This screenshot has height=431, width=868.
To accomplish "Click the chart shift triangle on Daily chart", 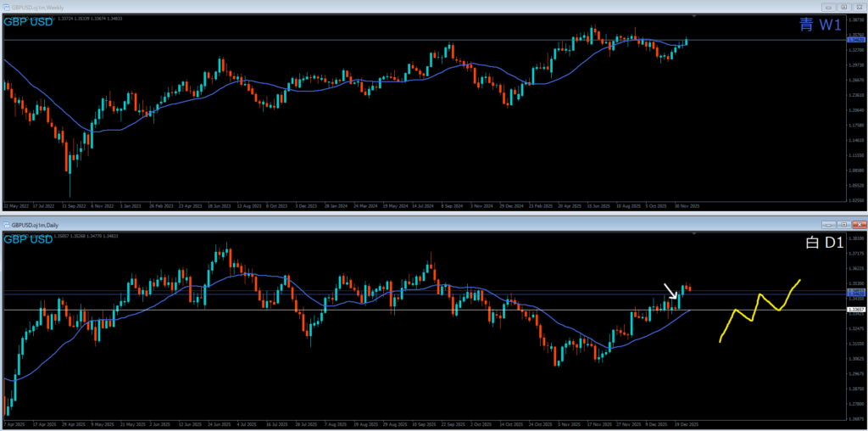I will (x=695, y=234).
